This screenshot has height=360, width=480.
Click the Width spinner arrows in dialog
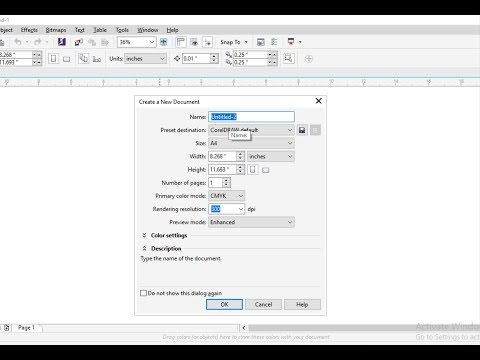pyautogui.click(x=241, y=156)
